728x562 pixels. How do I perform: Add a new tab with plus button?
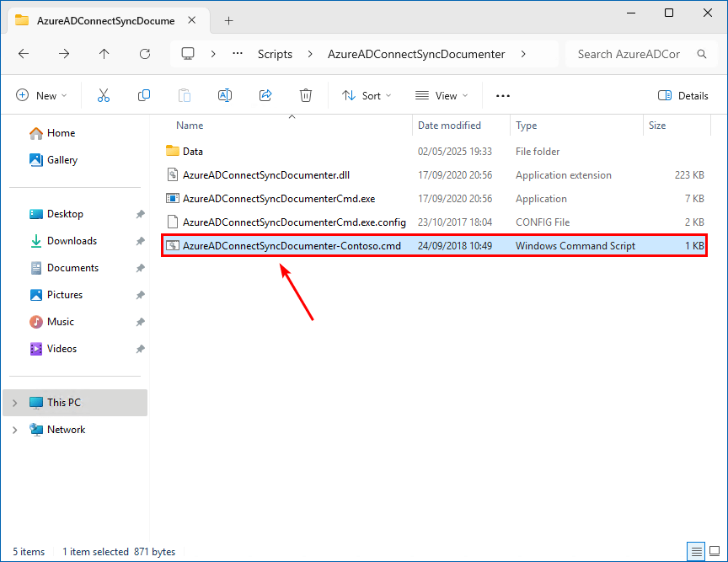tap(228, 20)
